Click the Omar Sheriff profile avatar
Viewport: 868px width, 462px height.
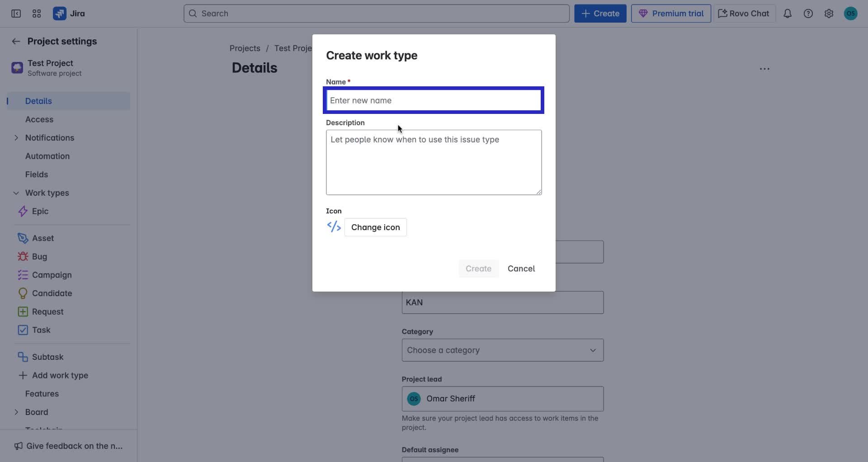pyautogui.click(x=850, y=14)
